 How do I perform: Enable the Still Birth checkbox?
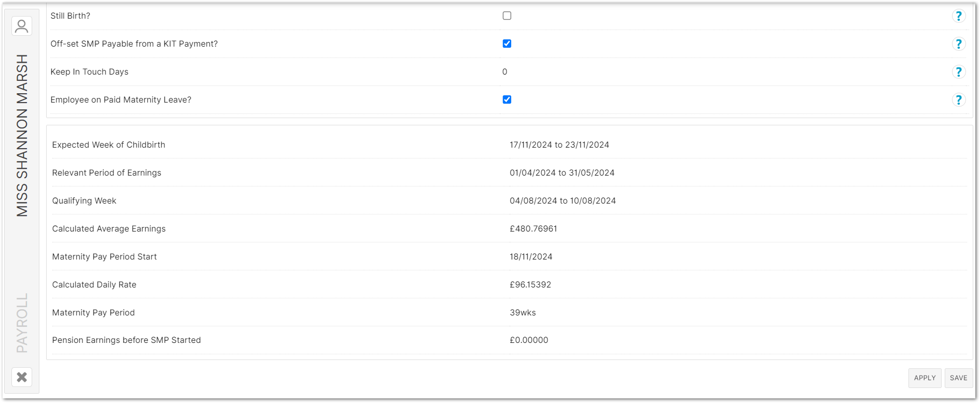coord(507,16)
